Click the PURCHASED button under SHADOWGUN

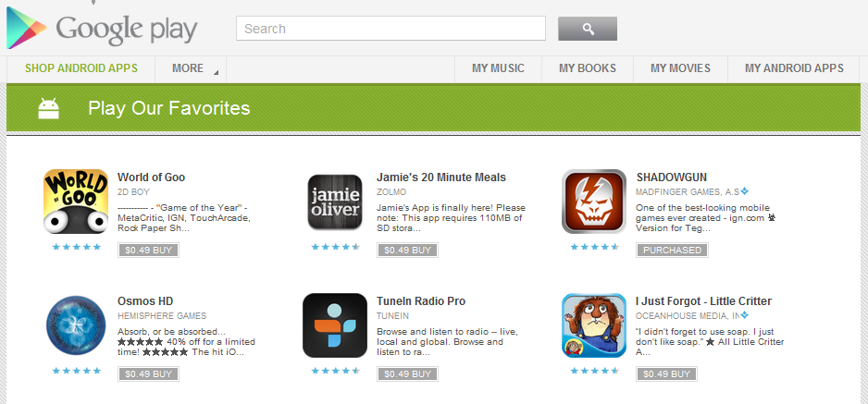click(672, 250)
